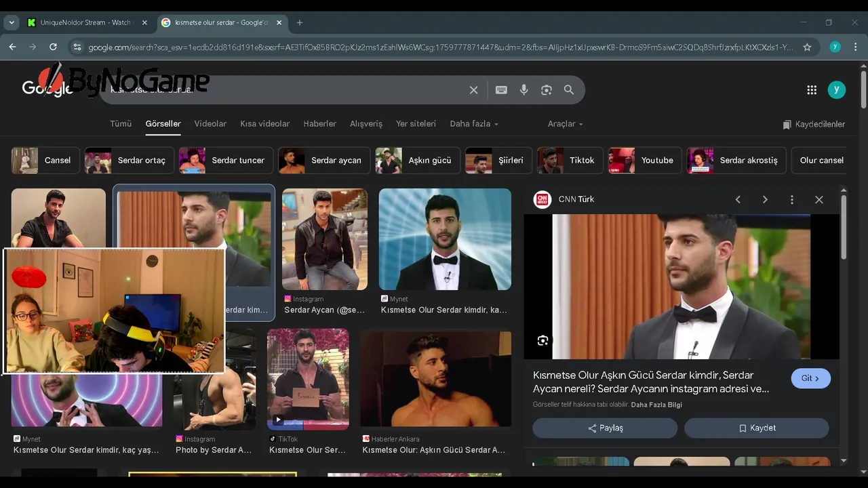Filter by the Cansel chip

(x=45, y=161)
